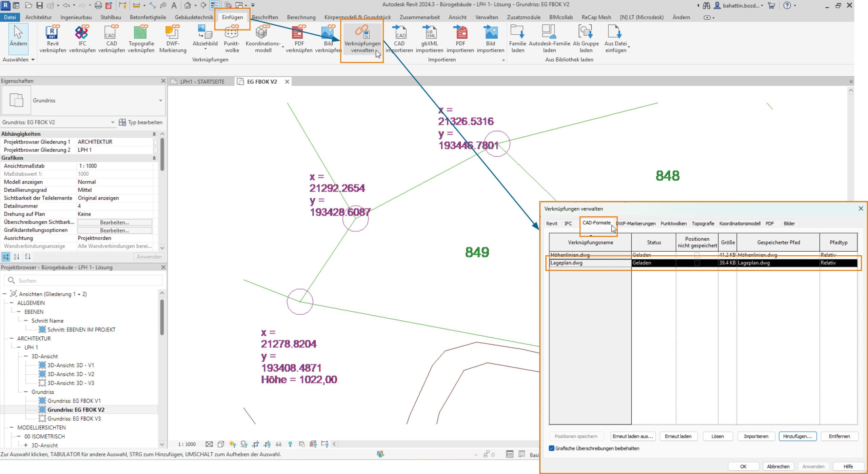Select Grundriss: EG FBOK V1 tree item
The width and height of the screenshot is (868, 474).
74,401
